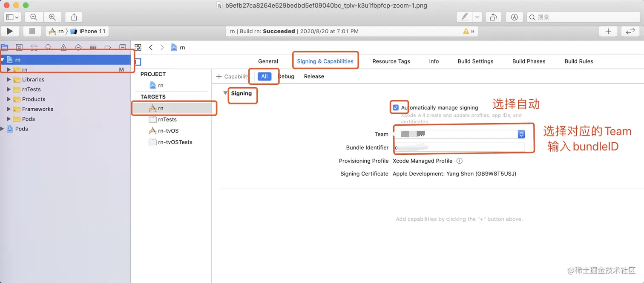Screen dimensions: 644x283
Task: Switch to the Resource Tags tab
Action: click(391, 61)
